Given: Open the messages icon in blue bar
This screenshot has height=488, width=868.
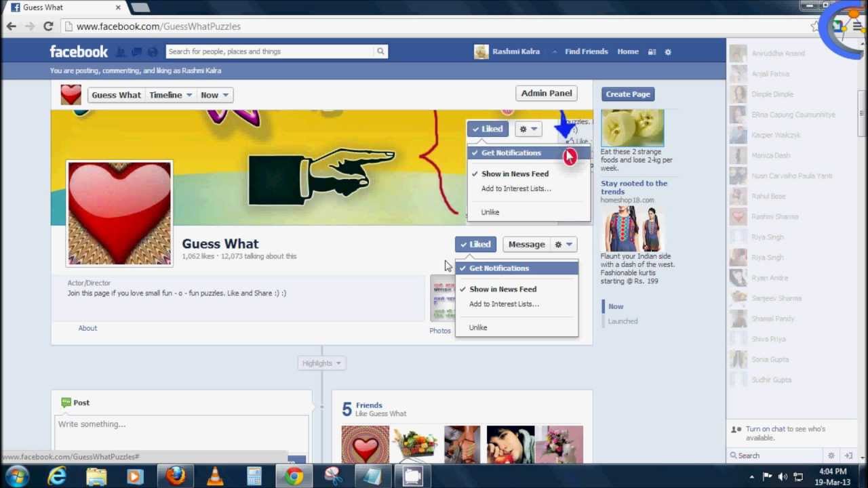Looking at the screenshot, I should [x=136, y=52].
